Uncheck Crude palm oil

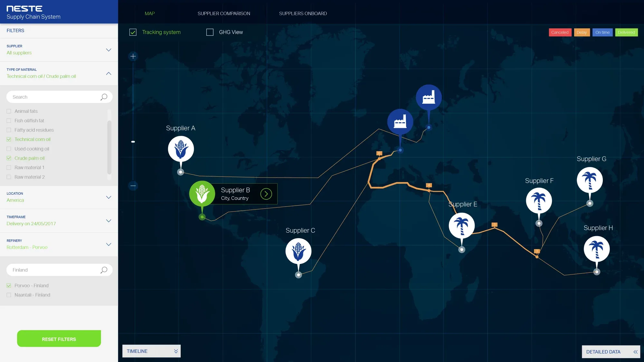pos(9,158)
